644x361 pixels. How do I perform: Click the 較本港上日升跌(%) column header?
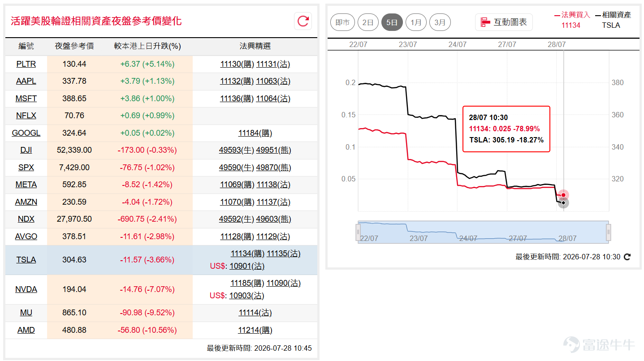click(x=147, y=46)
